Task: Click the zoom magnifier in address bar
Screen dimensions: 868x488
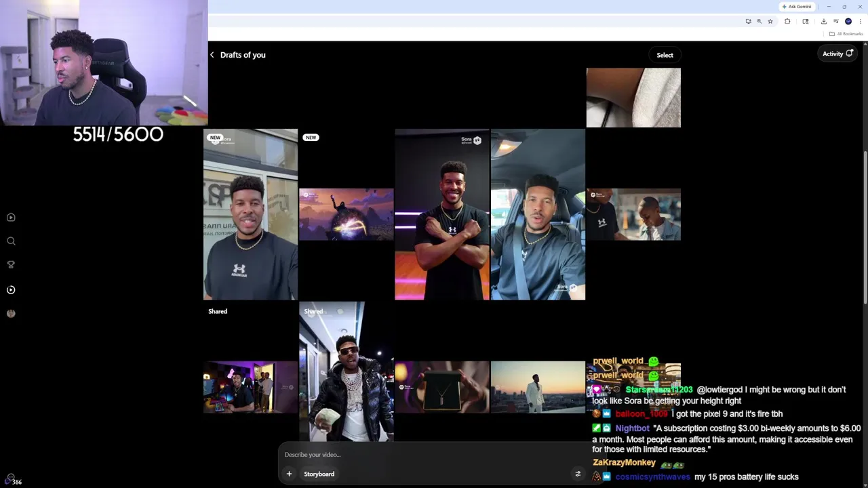Action: tap(759, 22)
